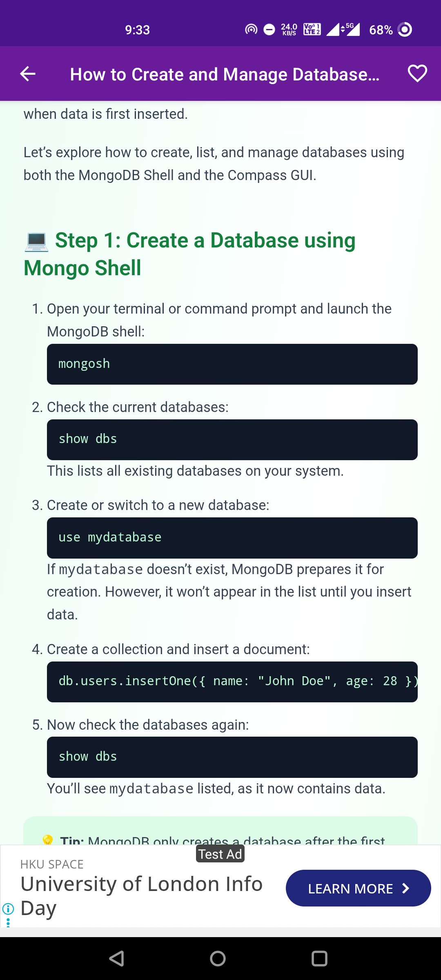Click the LEARN MORE ad button
441x980 pixels.
pos(358,888)
